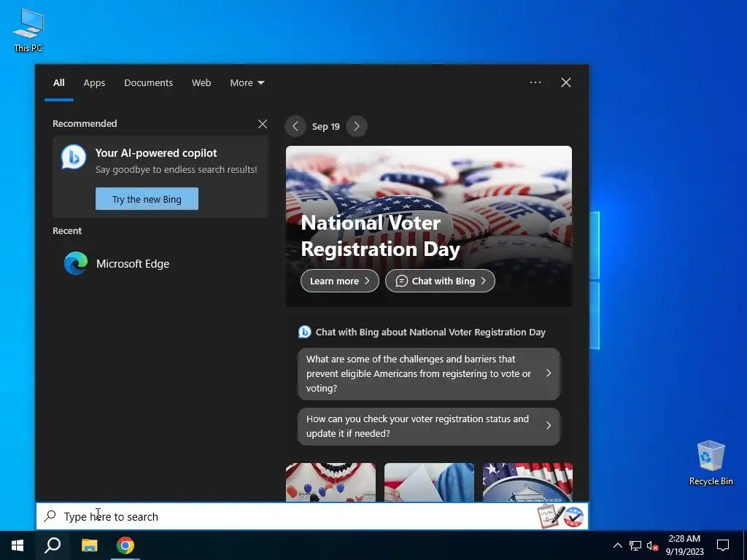Image resolution: width=747 pixels, height=560 pixels.
Task: Click the Windows Start button
Action: (18, 545)
